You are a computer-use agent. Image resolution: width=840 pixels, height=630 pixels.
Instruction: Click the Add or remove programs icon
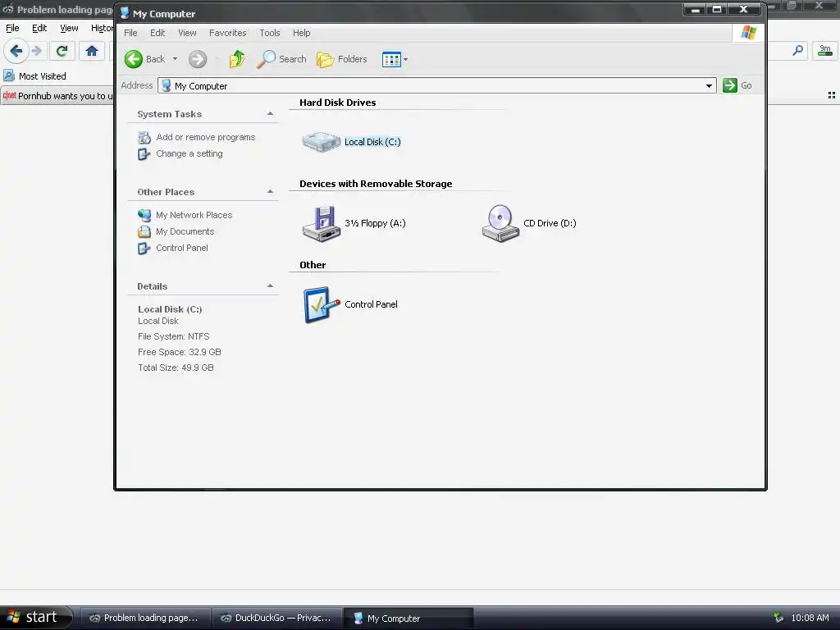click(144, 138)
